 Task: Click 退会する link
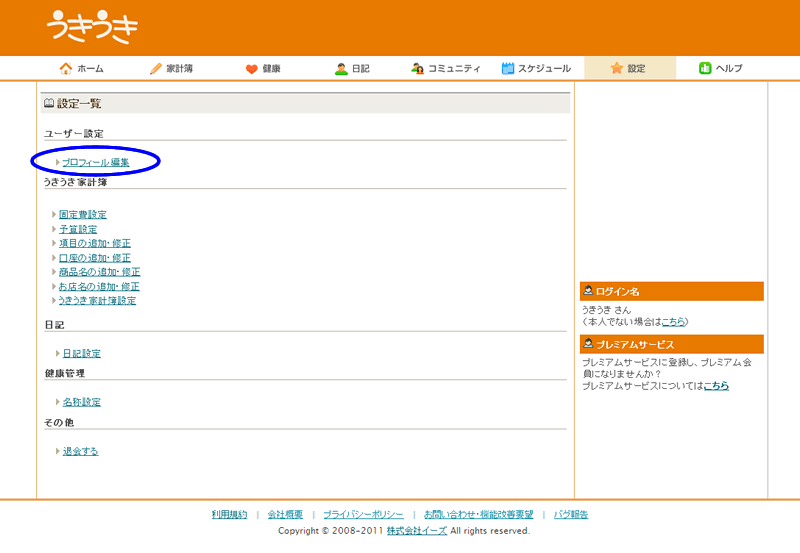coord(81,451)
